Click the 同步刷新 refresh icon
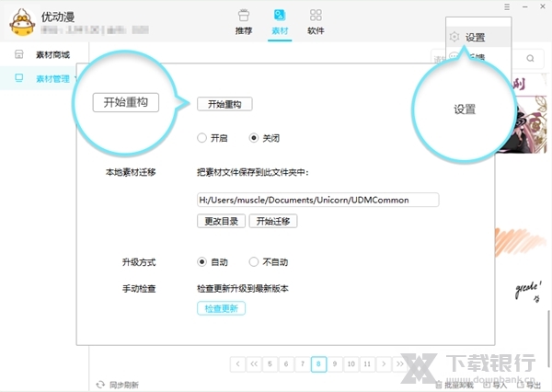552x392 pixels. click(x=100, y=385)
